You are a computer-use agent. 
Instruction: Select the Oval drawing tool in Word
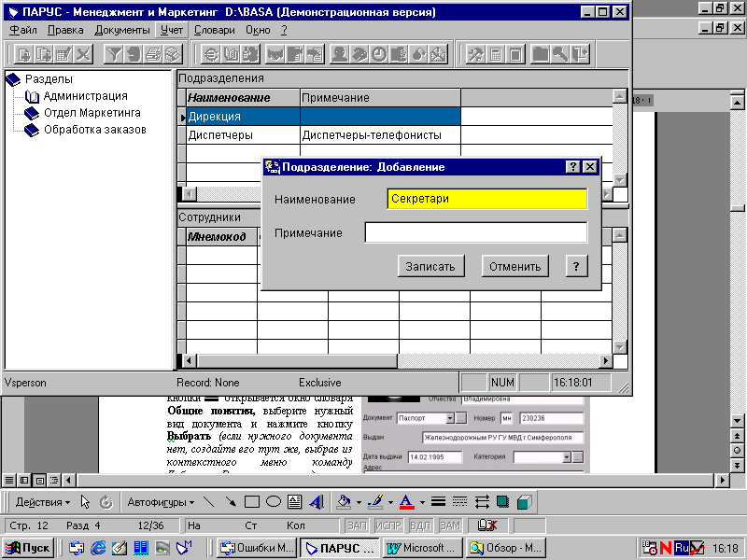(274, 502)
